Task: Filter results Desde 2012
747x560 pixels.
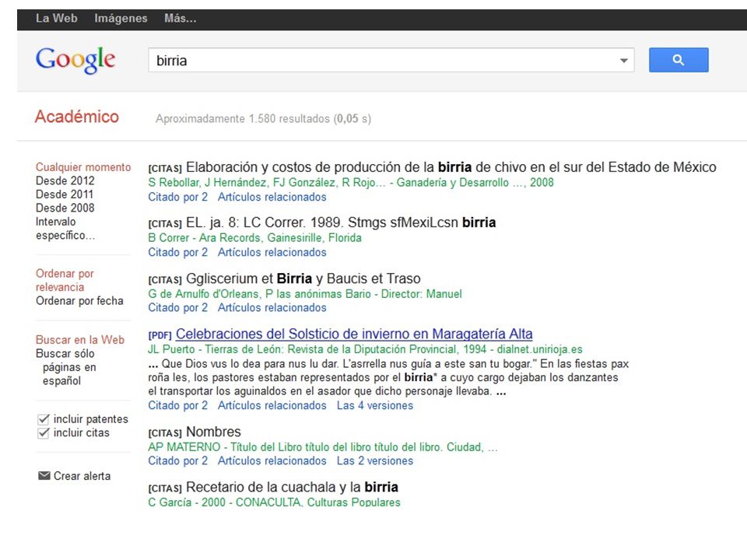Action: click(x=65, y=181)
